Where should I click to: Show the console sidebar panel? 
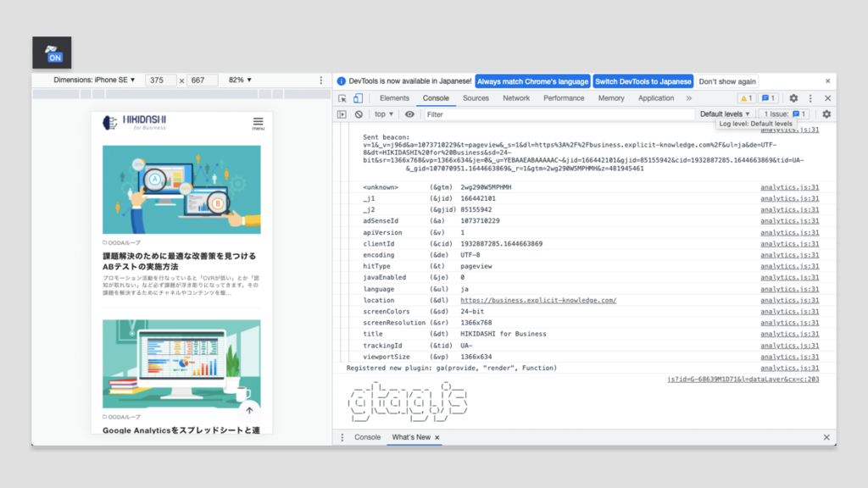[x=342, y=114]
